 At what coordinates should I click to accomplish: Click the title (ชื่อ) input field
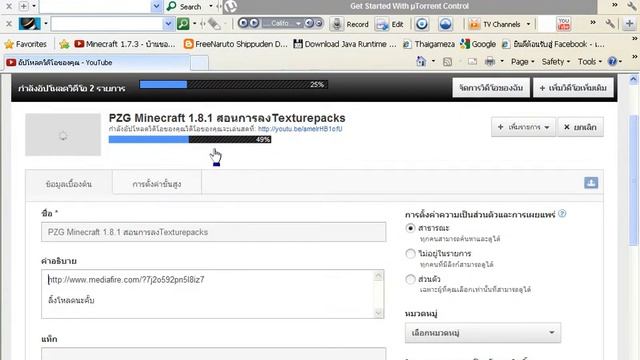pyautogui.click(x=213, y=232)
